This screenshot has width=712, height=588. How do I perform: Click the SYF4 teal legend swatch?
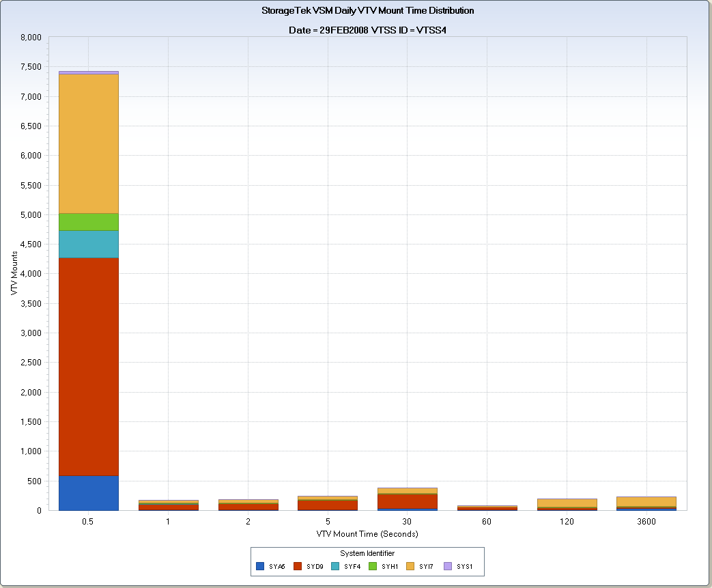pyautogui.click(x=335, y=566)
